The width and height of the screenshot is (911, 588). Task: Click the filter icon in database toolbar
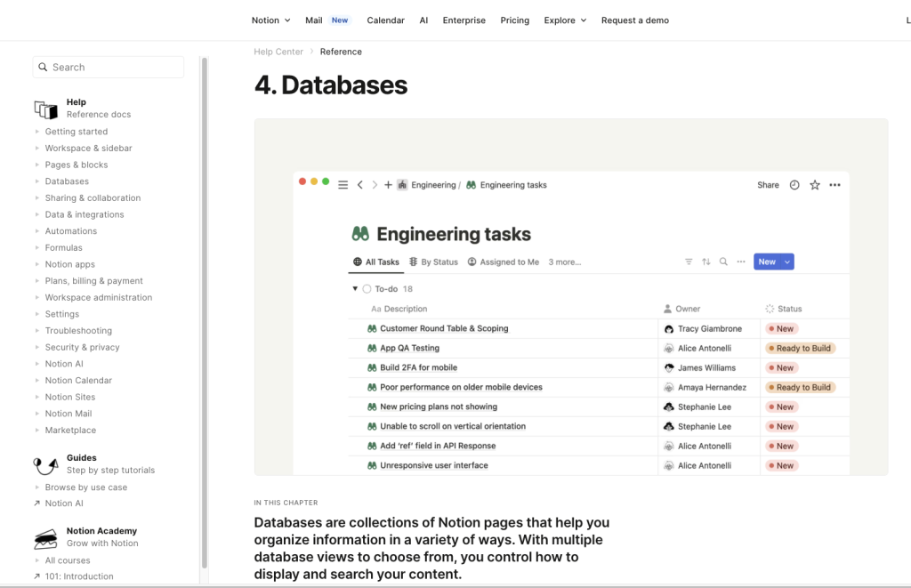689,262
